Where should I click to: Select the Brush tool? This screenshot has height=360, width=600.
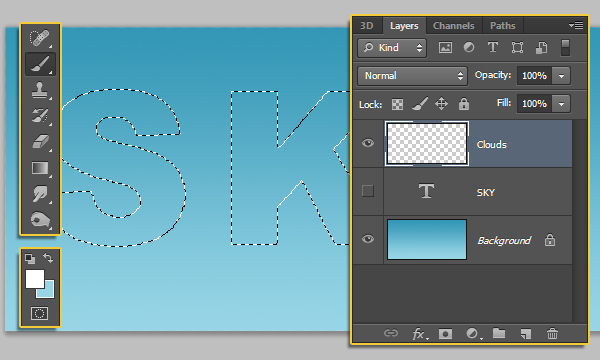(40, 64)
